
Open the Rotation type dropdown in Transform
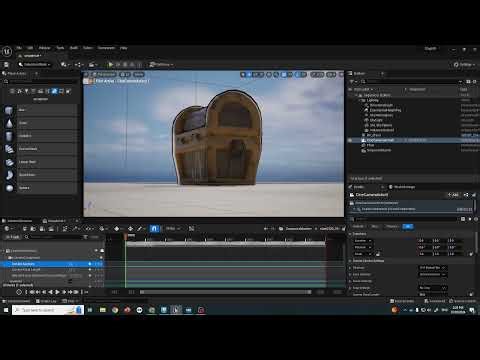(x=363, y=247)
